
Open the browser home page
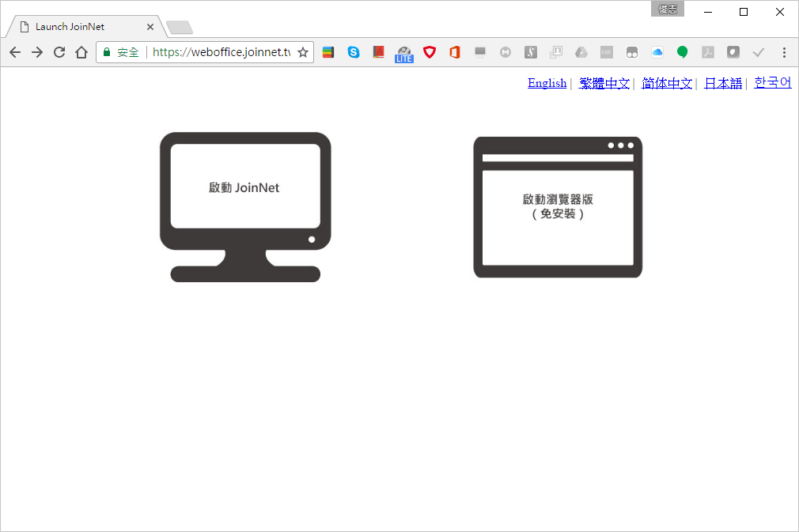[81, 52]
